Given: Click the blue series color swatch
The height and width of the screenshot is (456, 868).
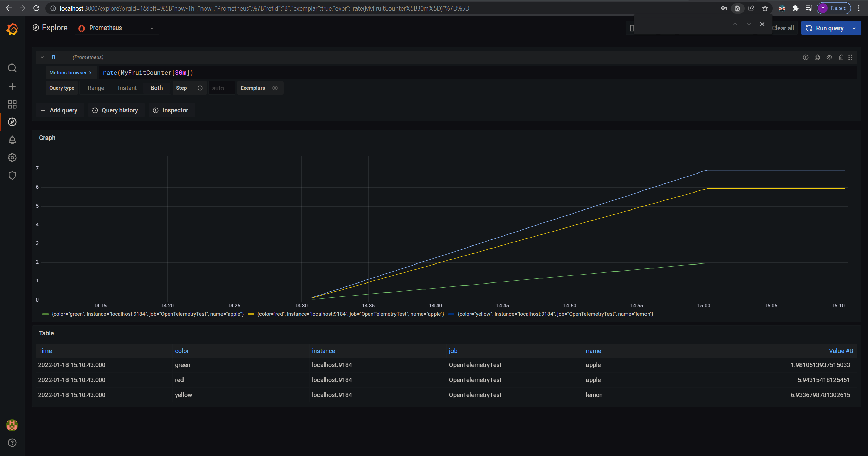Looking at the screenshot, I should click(x=451, y=314).
